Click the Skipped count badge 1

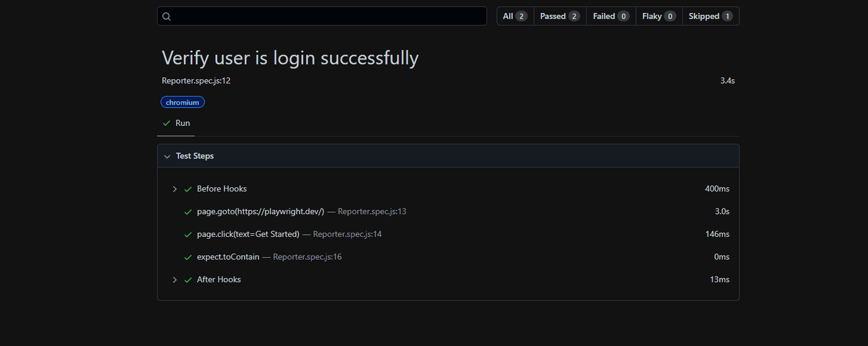(x=727, y=16)
